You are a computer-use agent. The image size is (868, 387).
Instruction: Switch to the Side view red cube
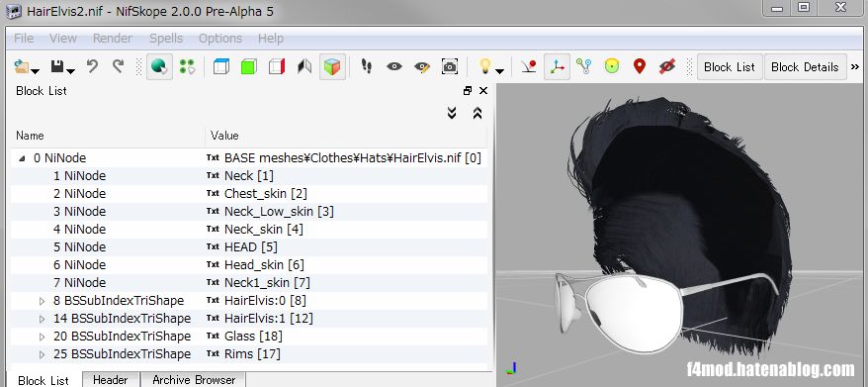pos(277,67)
